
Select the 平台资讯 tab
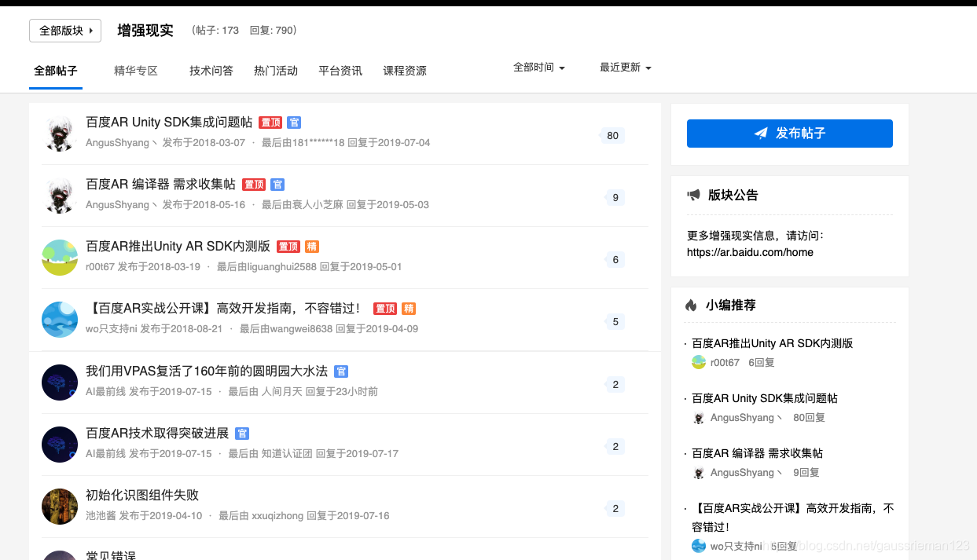[x=340, y=71]
